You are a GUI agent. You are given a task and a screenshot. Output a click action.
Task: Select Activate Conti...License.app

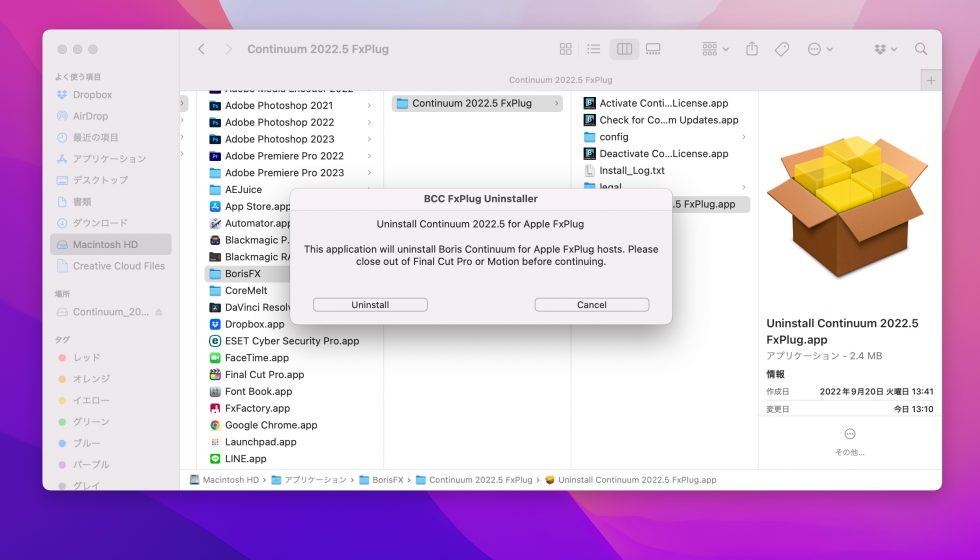664,103
